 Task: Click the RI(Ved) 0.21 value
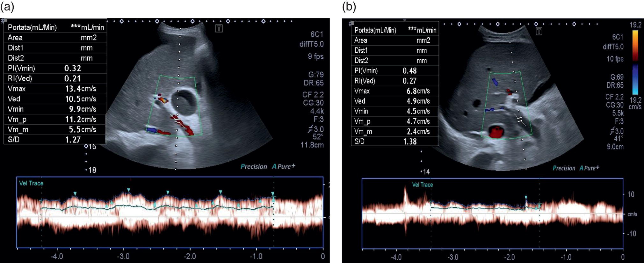[72, 78]
